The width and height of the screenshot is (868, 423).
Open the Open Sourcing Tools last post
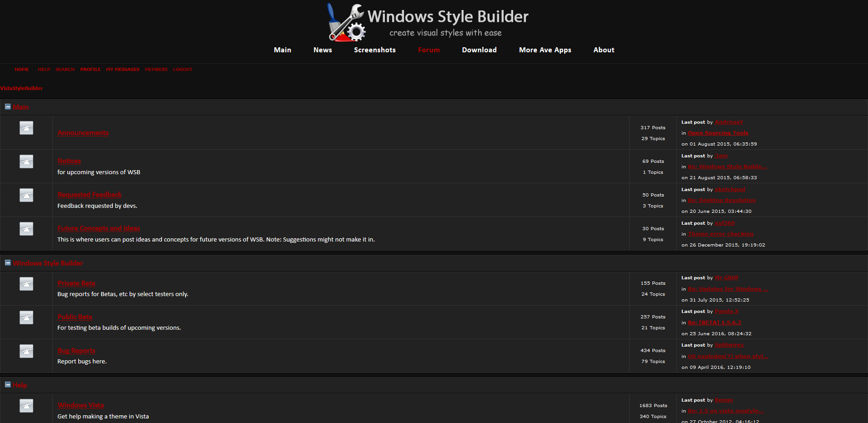click(x=718, y=133)
